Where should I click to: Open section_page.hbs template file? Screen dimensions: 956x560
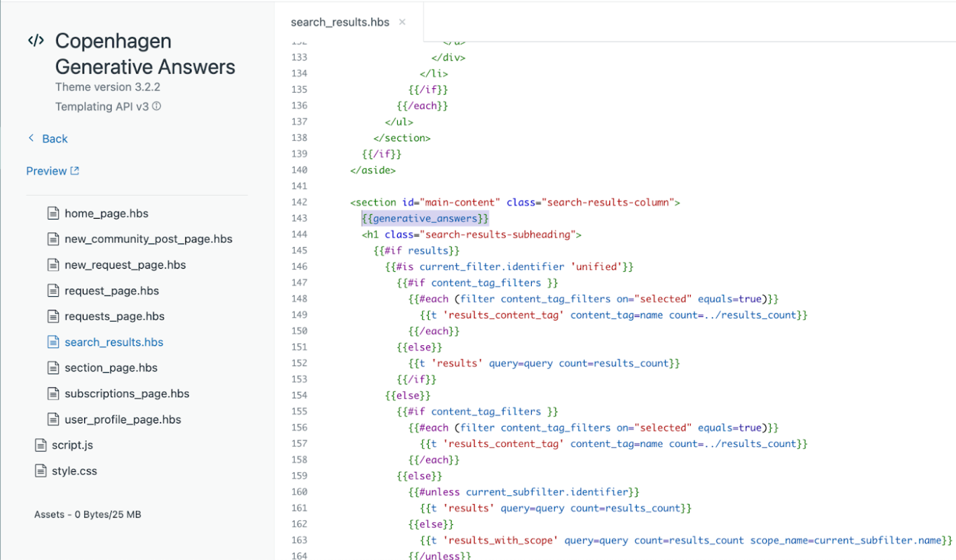pyautogui.click(x=111, y=367)
